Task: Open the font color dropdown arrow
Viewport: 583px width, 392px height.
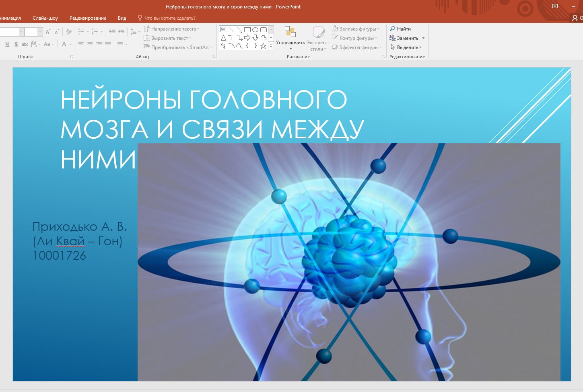Action: pos(70,44)
